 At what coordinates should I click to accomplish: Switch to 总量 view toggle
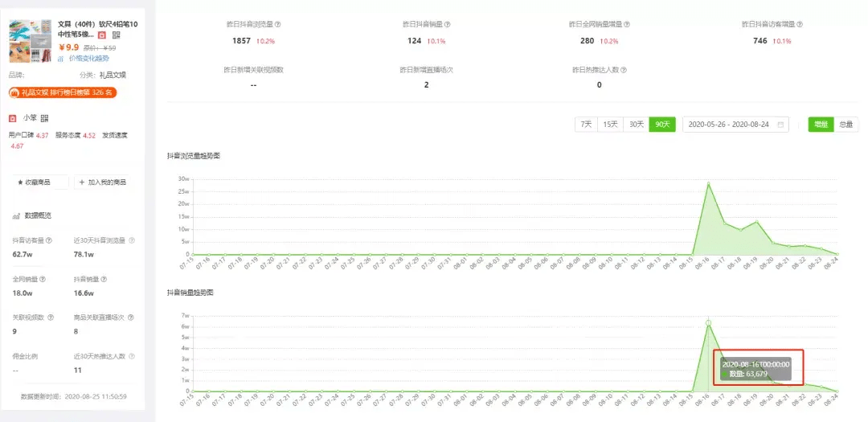(x=845, y=125)
